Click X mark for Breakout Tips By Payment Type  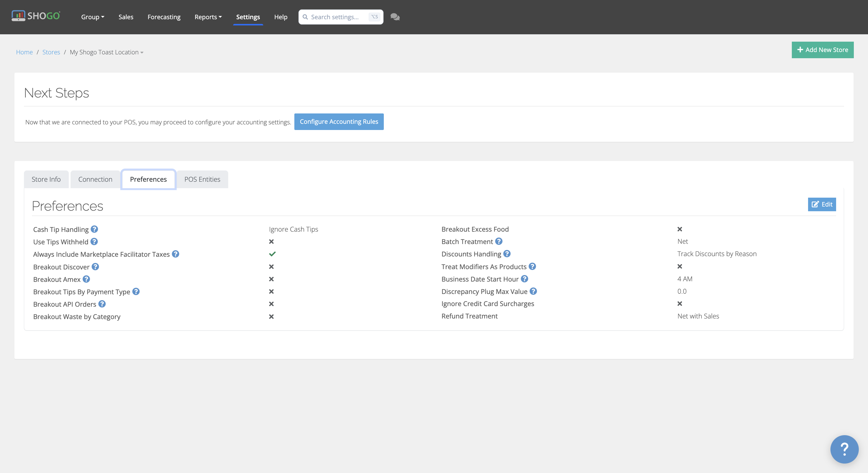pyautogui.click(x=271, y=292)
